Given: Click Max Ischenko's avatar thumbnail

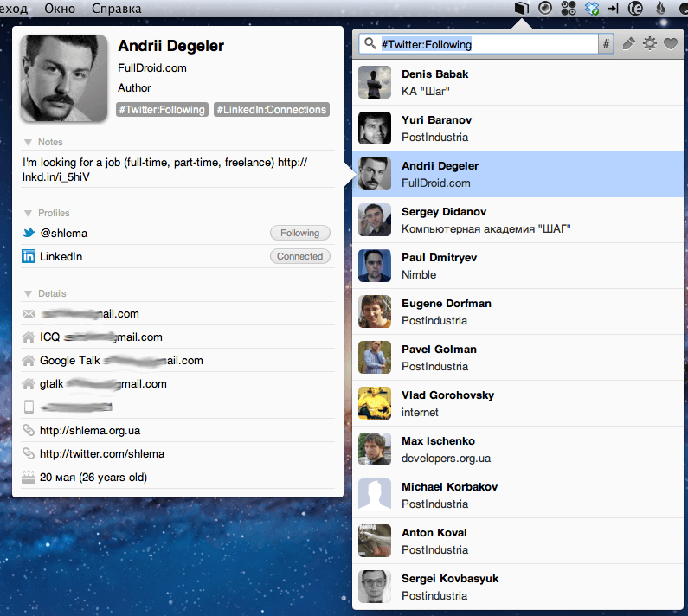Looking at the screenshot, I should tap(374, 449).
